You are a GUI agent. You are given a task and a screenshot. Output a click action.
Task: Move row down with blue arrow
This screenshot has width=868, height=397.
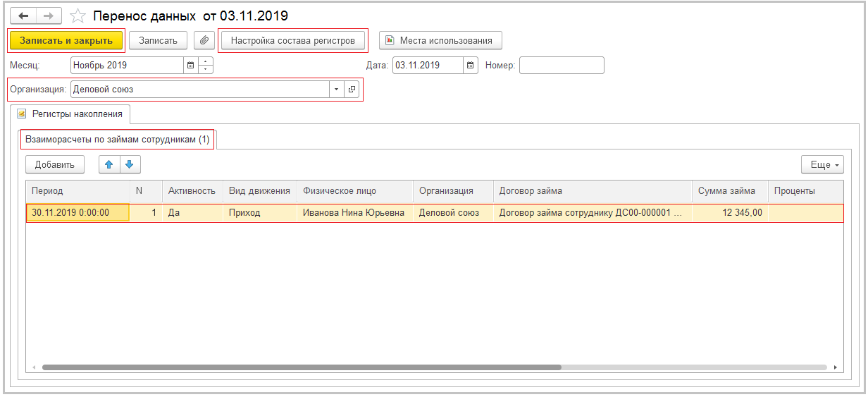tap(130, 164)
